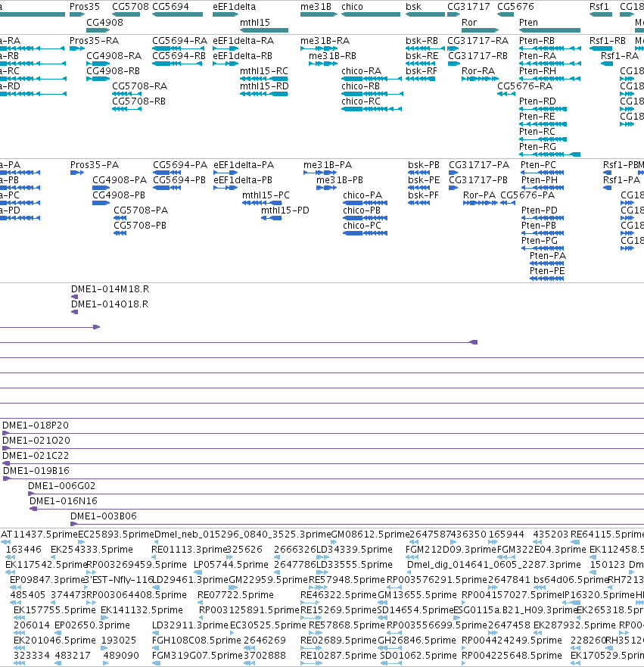Click protein Ror-PA

481,203
